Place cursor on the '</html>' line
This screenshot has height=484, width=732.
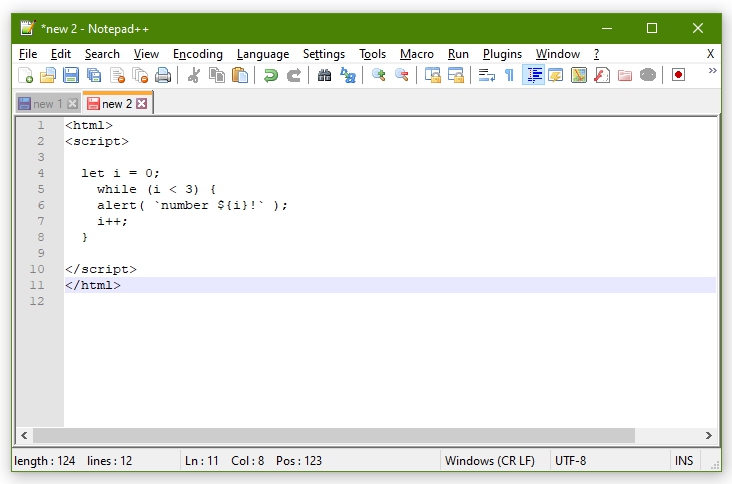93,285
